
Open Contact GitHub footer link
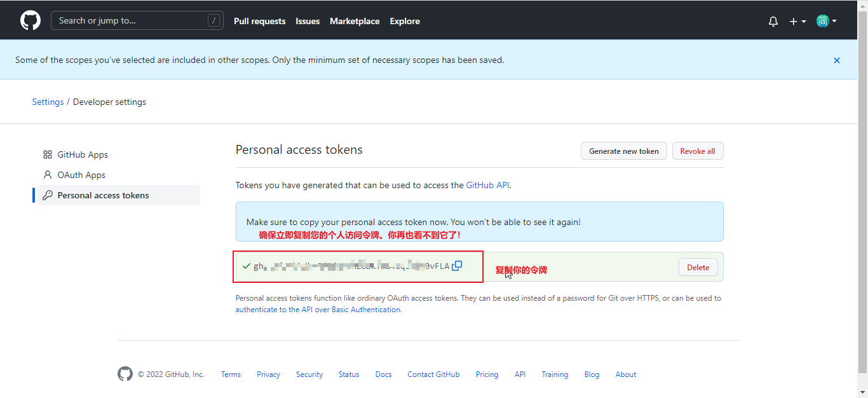click(x=433, y=374)
